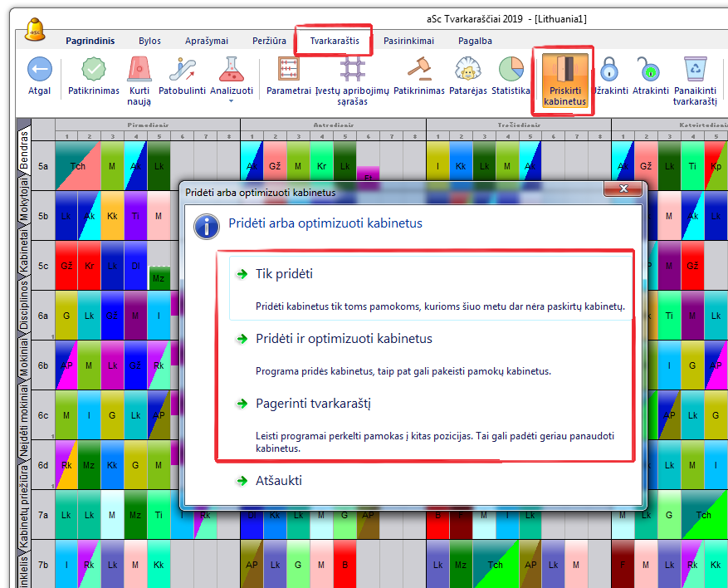Click Panaikinti tvarkaraštį recycle bin icon
The width and height of the screenshot is (728, 588).
(x=694, y=71)
